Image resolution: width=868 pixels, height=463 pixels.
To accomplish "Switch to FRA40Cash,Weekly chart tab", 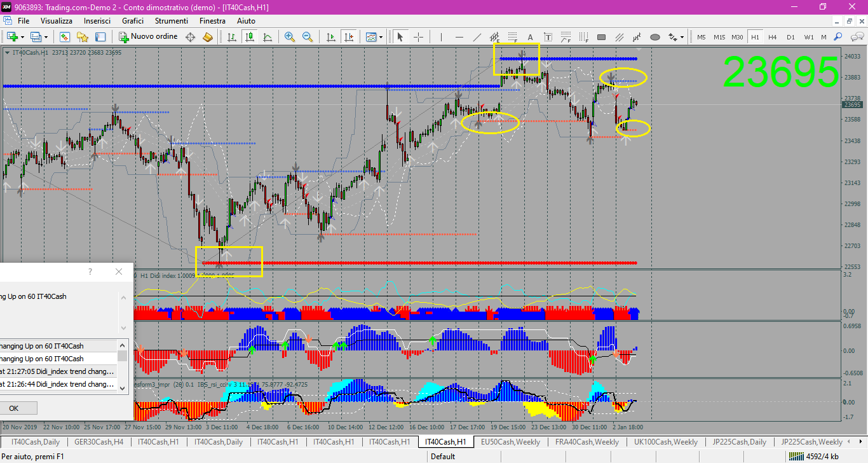I will (x=587, y=442).
